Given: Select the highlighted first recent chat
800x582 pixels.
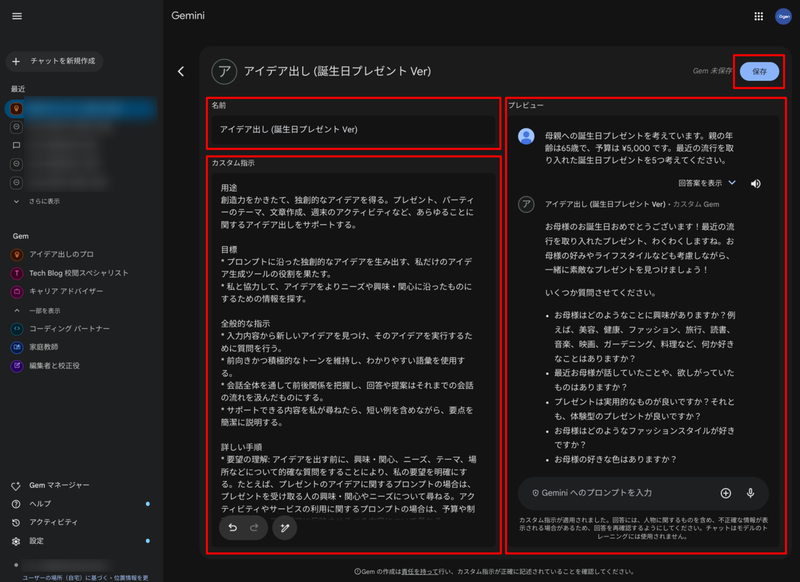Looking at the screenshot, I should coord(82,109).
